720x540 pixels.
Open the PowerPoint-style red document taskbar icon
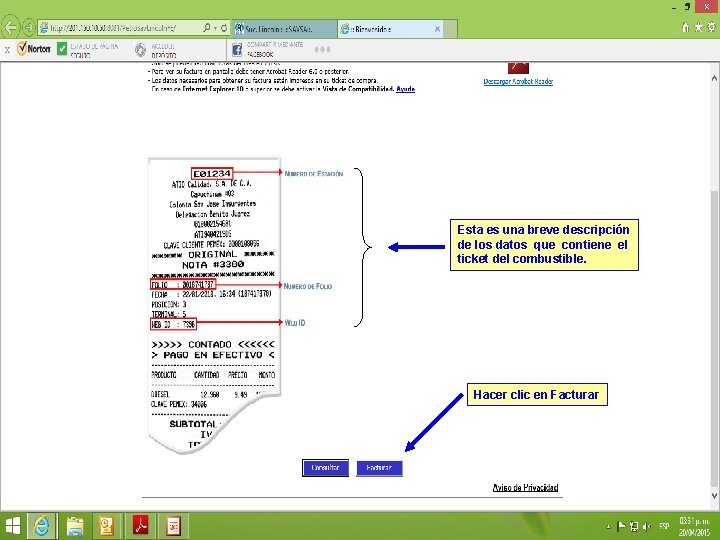[x=174, y=526]
